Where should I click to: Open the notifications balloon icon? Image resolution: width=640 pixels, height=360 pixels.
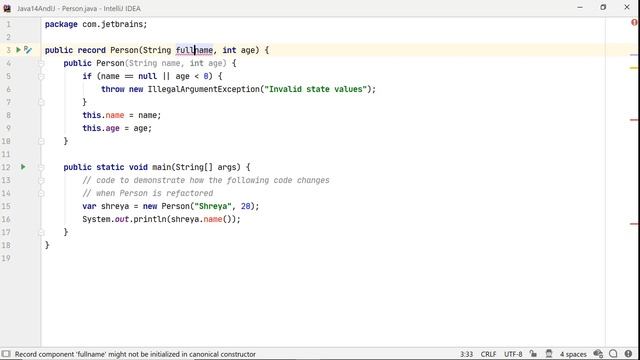(x=613, y=354)
